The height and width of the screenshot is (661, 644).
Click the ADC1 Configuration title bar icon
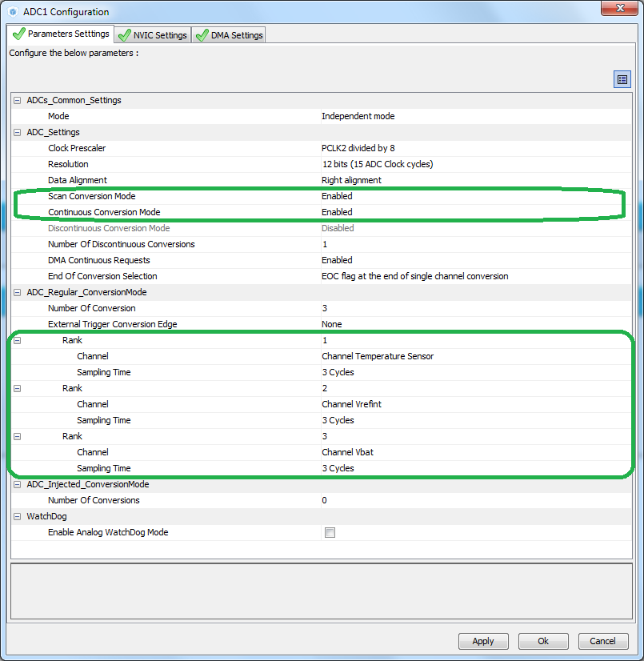tap(10, 11)
